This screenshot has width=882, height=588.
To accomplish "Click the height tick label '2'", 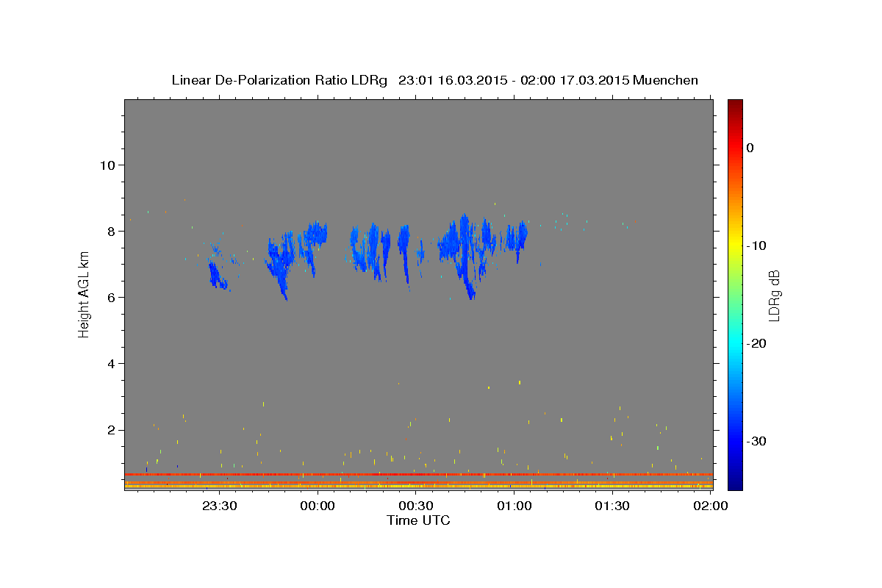I will [x=111, y=430].
